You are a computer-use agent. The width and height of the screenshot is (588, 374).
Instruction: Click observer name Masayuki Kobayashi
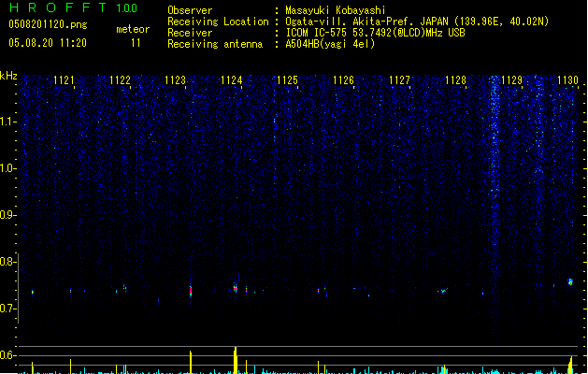pyautogui.click(x=336, y=10)
